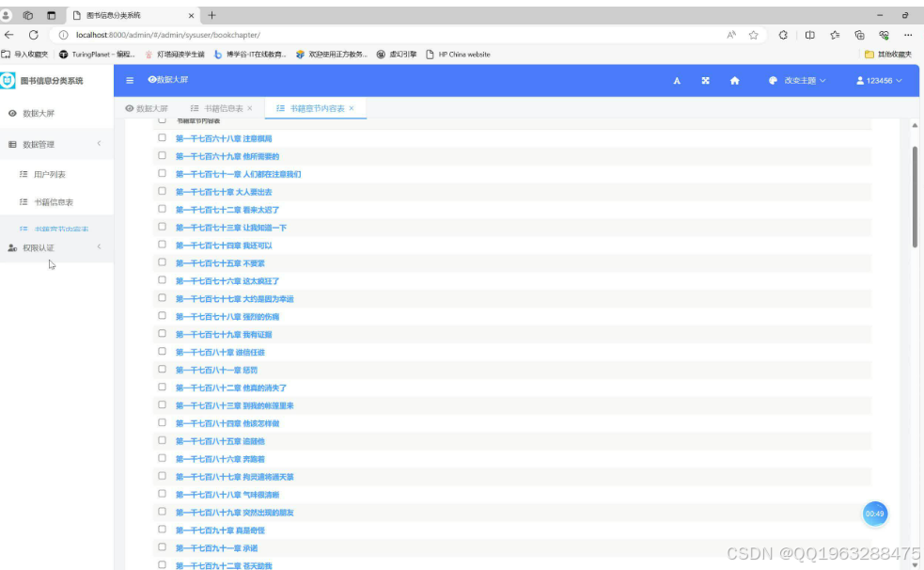Open the browser favorites list icon
924x570 pixels.
835,35
